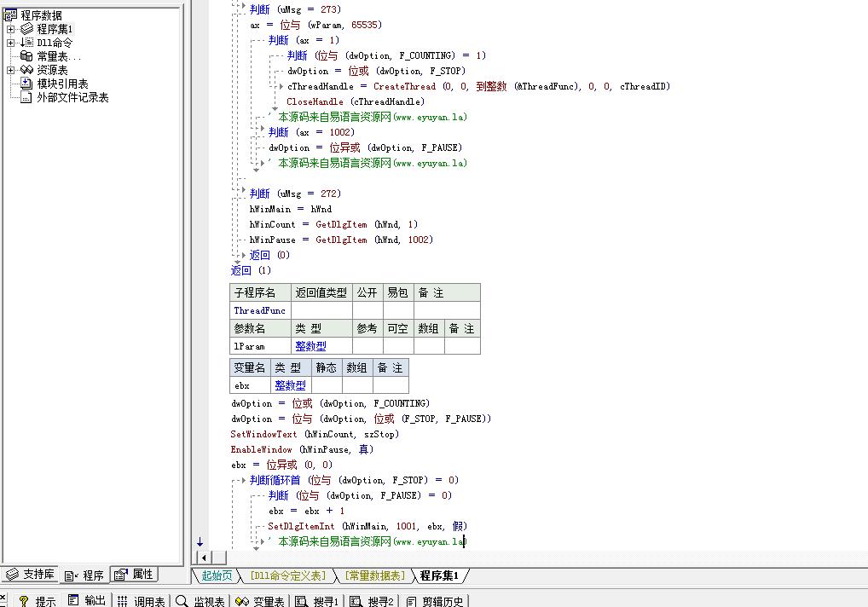Open the 剪辑历史 panel tab
The image size is (868, 607).
(x=435, y=601)
